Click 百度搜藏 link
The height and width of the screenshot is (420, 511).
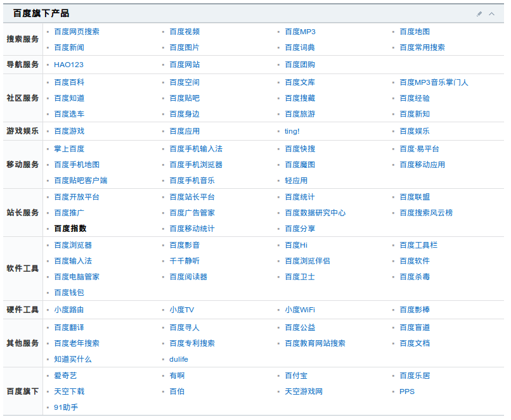point(300,98)
